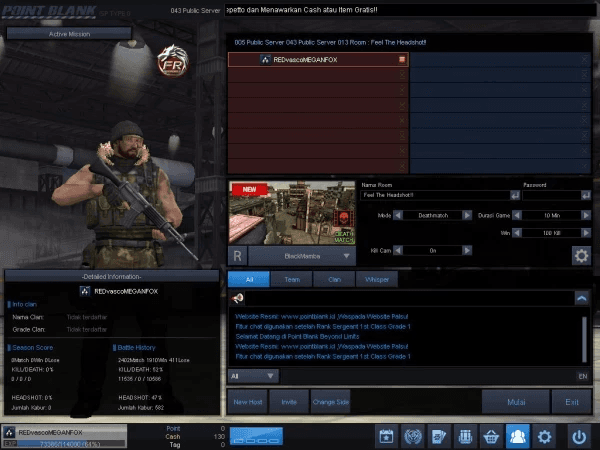Open room advanced settings gear
Viewport: 600px width, 450px height.
click(581, 256)
